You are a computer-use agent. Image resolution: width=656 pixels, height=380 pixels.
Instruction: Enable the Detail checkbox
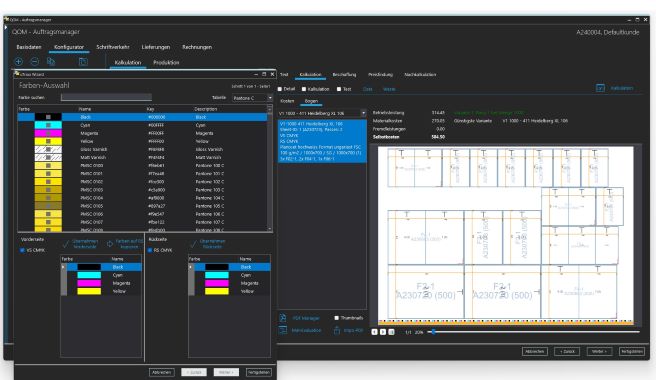pos(280,89)
